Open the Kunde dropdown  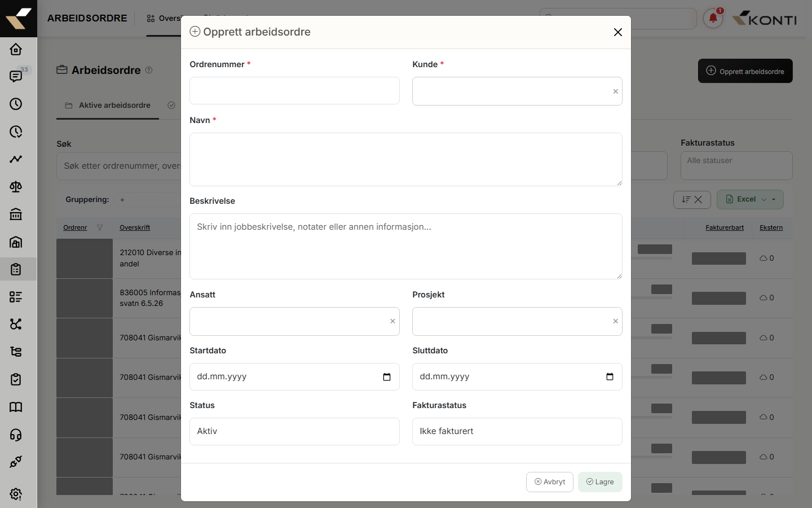point(517,91)
